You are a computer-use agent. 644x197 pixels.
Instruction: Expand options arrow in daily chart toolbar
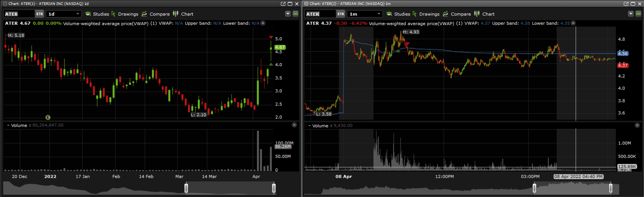pos(288,14)
